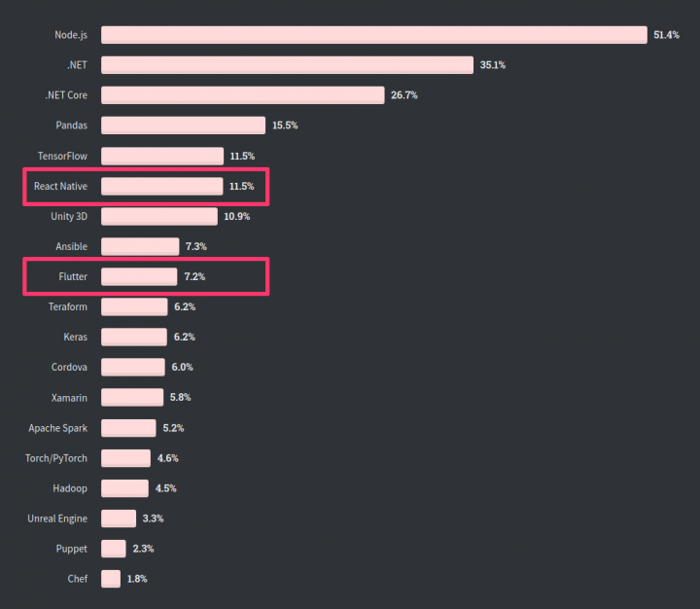Select the Pandas bar at 15.5%
Viewport: 700px width, 609px height.
(x=183, y=125)
